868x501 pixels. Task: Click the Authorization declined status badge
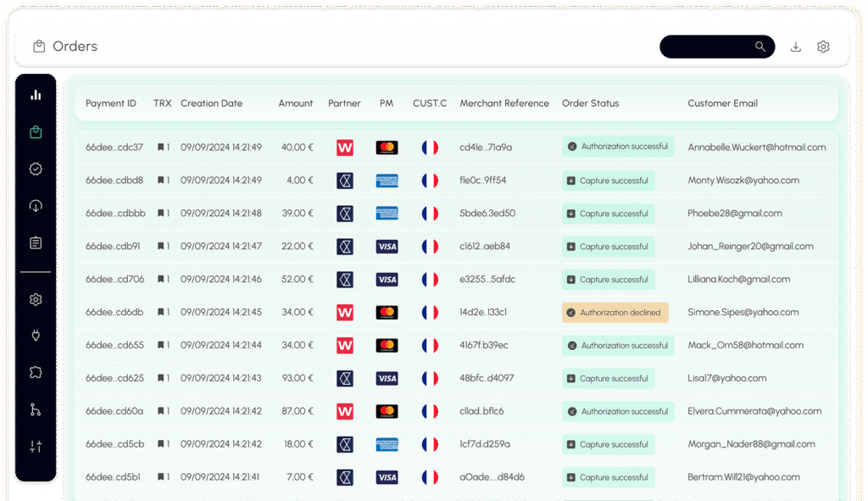click(x=615, y=313)
